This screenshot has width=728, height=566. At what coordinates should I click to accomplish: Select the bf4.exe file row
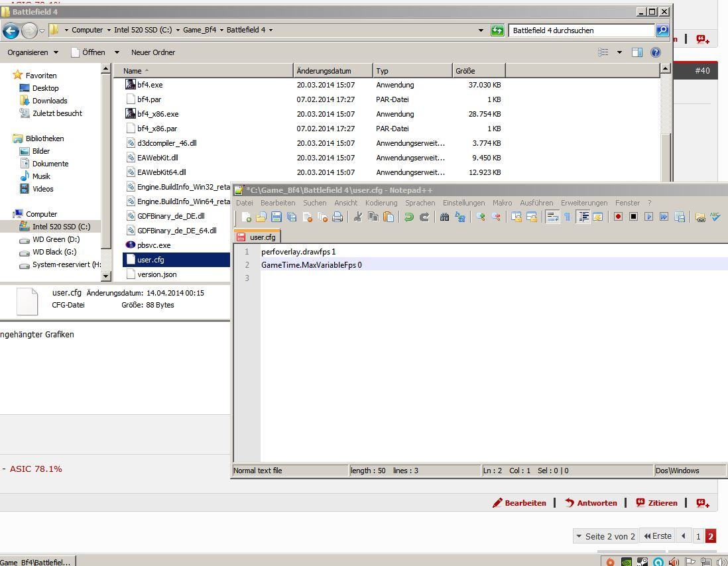(x=314, y=85)
